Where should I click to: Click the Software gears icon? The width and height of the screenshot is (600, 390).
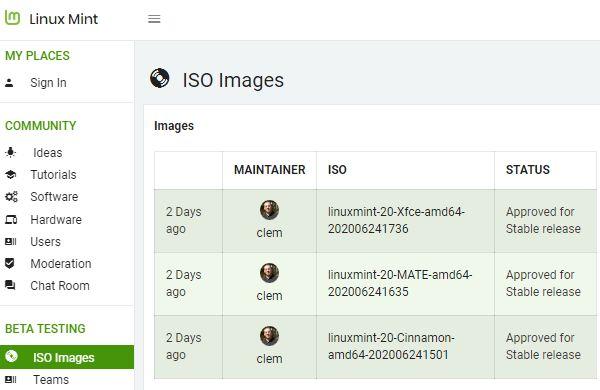coord(11,197)
